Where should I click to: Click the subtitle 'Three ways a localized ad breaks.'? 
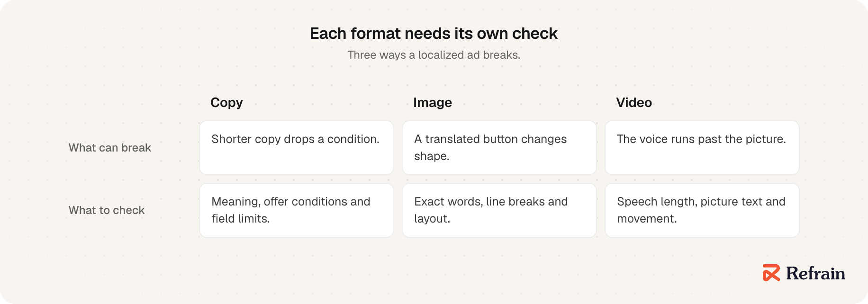[434, 55]
